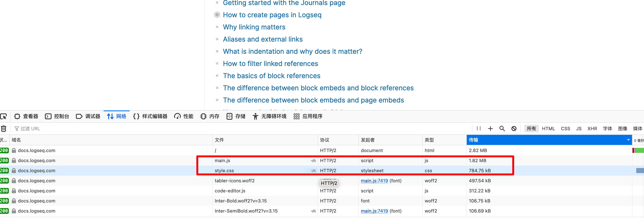Select the element picker tool

tap(4, 116)
